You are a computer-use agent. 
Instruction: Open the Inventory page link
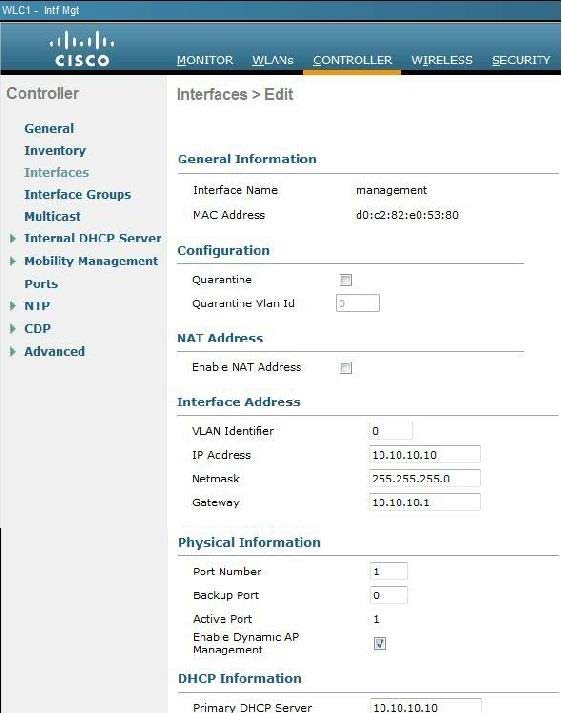55,151
